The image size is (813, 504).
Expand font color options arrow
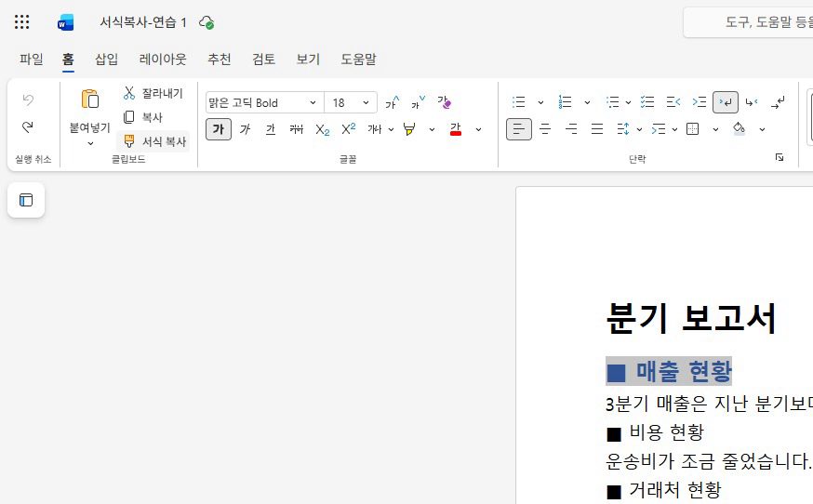tap(478, 129)
